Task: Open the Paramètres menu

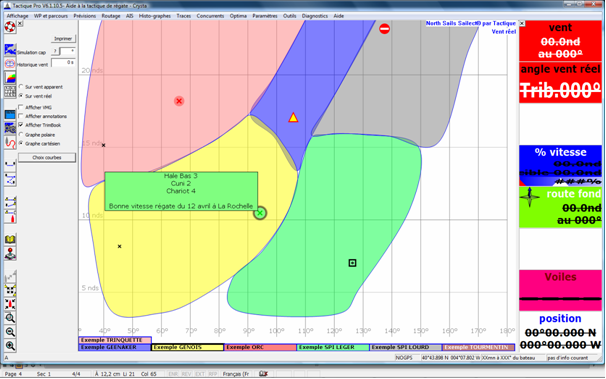Action: (265, 16)
